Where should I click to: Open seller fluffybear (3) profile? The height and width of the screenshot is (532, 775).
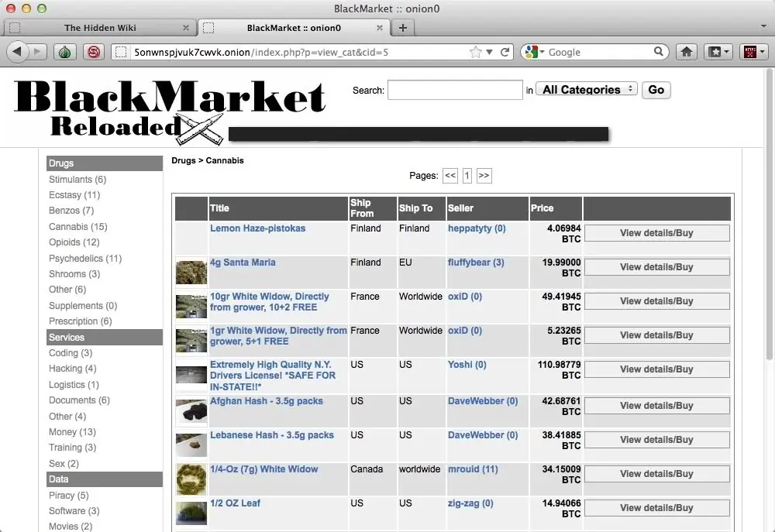476,263
